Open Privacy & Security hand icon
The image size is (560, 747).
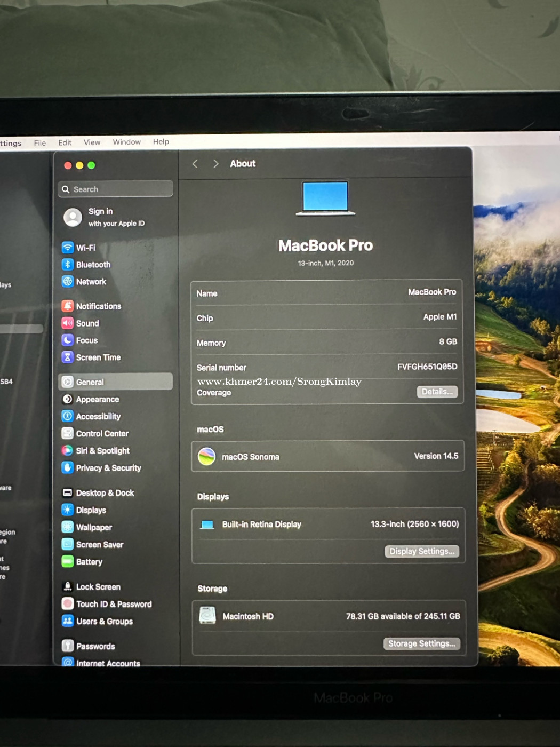(x=68, y=468)
